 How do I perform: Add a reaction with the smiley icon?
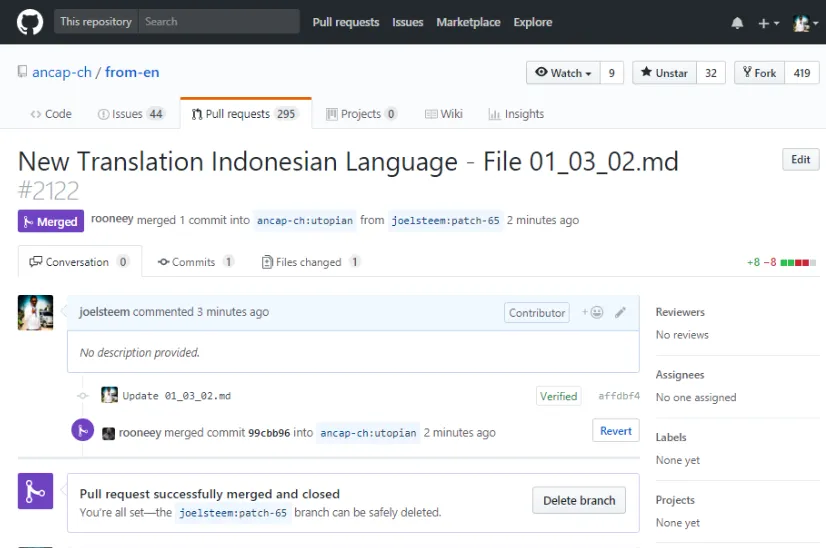pos(593,312)
